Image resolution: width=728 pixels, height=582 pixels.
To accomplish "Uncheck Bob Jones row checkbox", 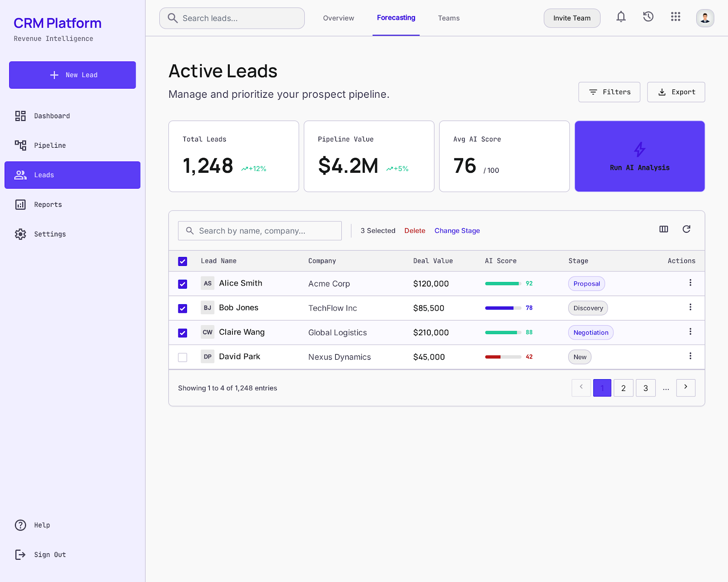I will (x=182, y=309).
